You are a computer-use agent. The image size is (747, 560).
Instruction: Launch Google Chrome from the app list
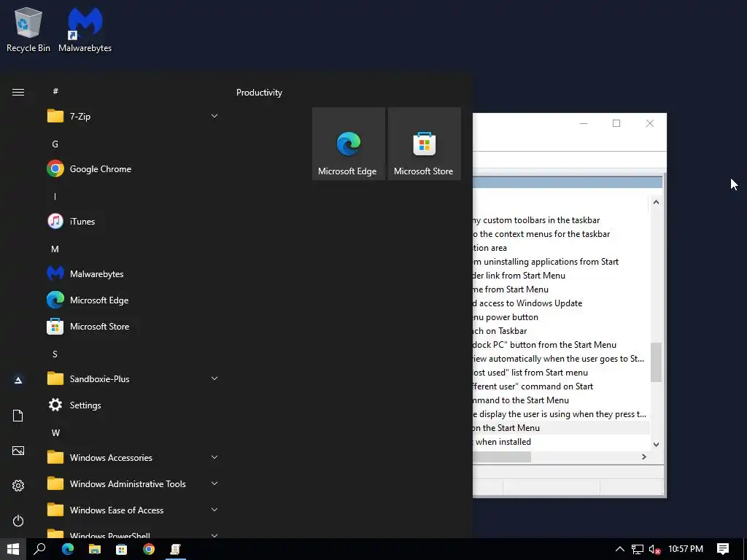click(x=132, y=168)
